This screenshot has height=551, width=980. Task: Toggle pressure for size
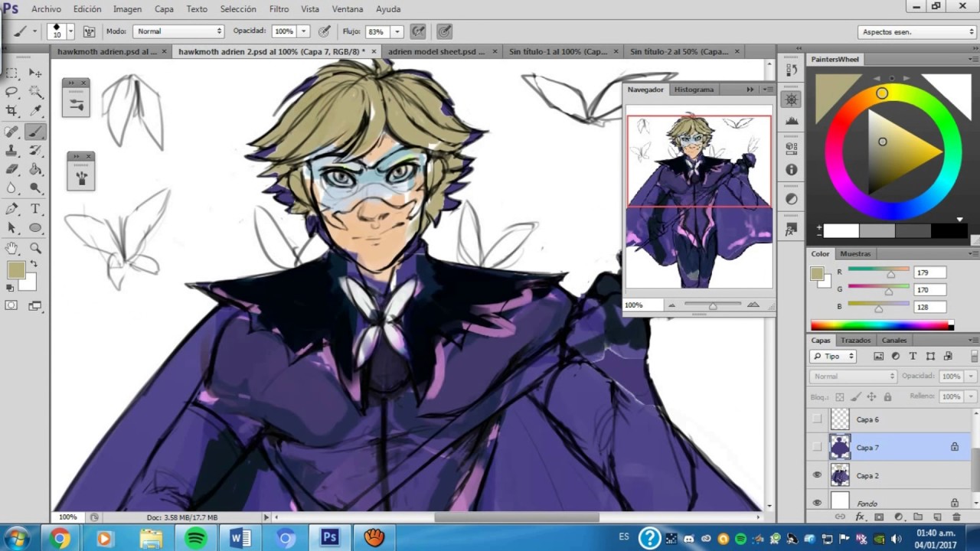[444, 31]
